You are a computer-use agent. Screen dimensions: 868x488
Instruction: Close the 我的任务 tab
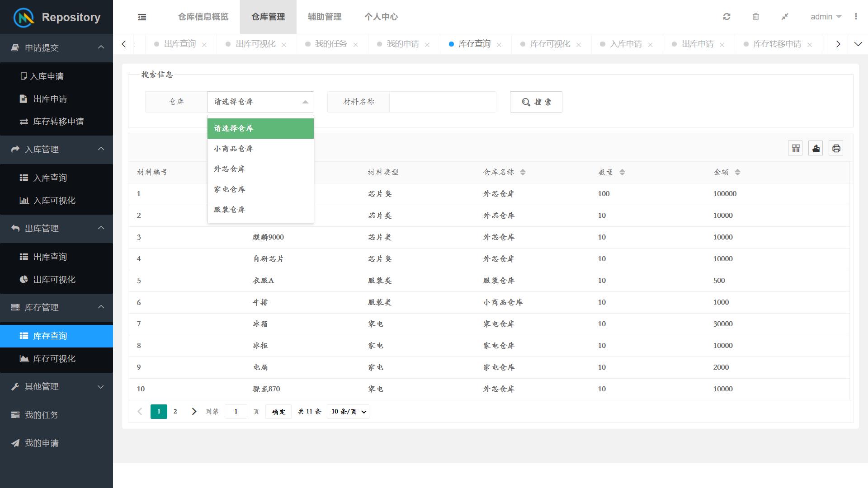(x=356, y=45)
